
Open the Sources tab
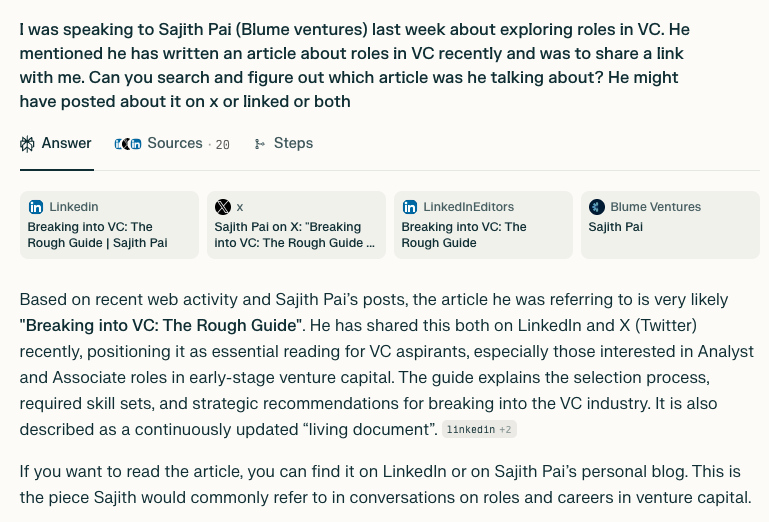(x=172, y=144)
